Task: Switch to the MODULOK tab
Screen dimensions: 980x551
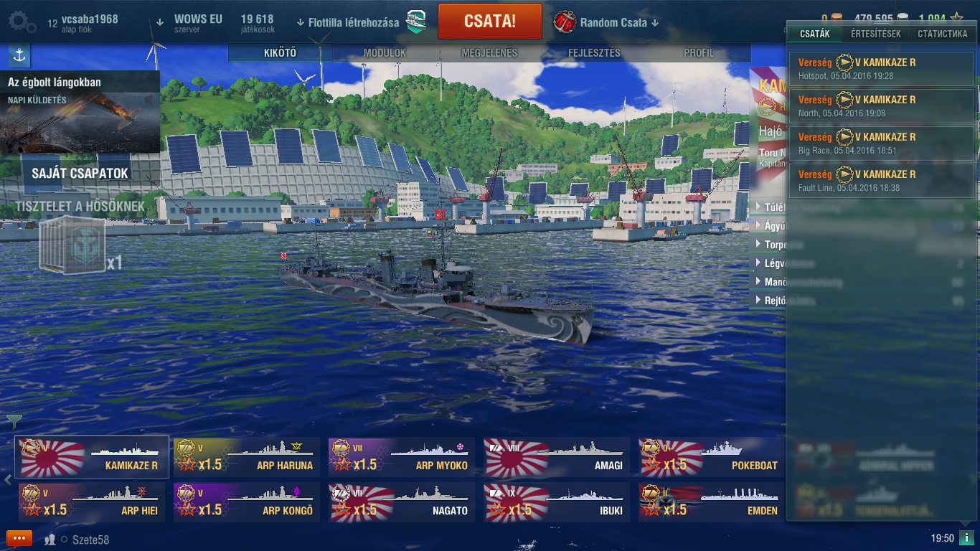Action: [x=385, y=53]
